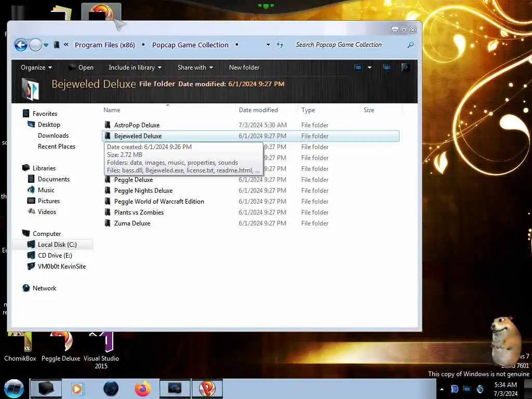Open Recent Places in sidebar

tap(56, 146)
